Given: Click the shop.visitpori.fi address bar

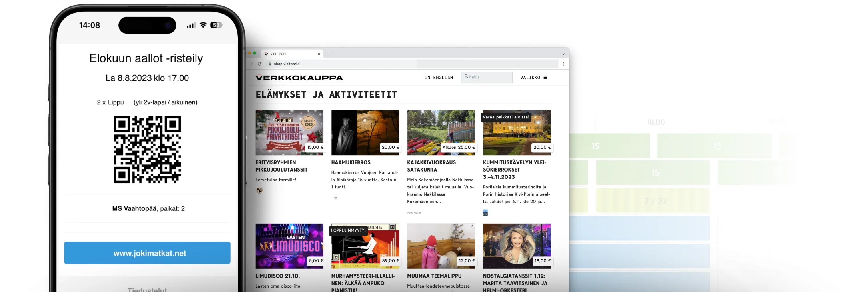Looking at the screenshot, I should point(412,64).
